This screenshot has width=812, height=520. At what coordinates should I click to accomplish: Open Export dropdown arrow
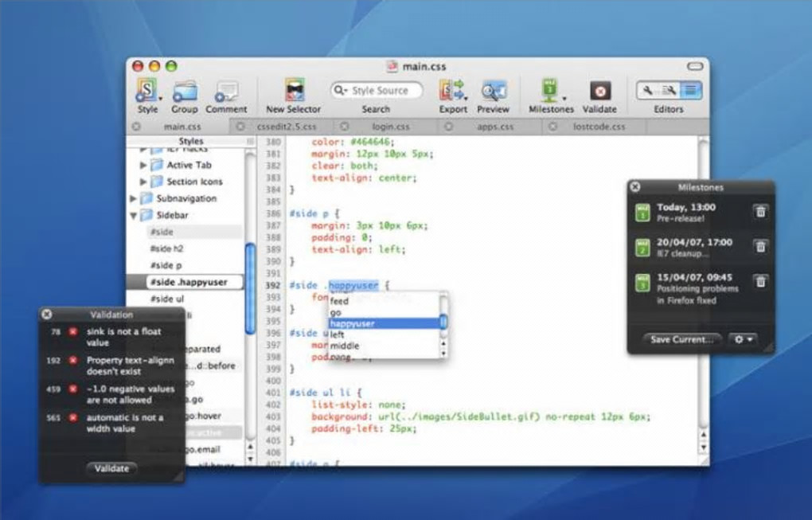coord(466,98)
